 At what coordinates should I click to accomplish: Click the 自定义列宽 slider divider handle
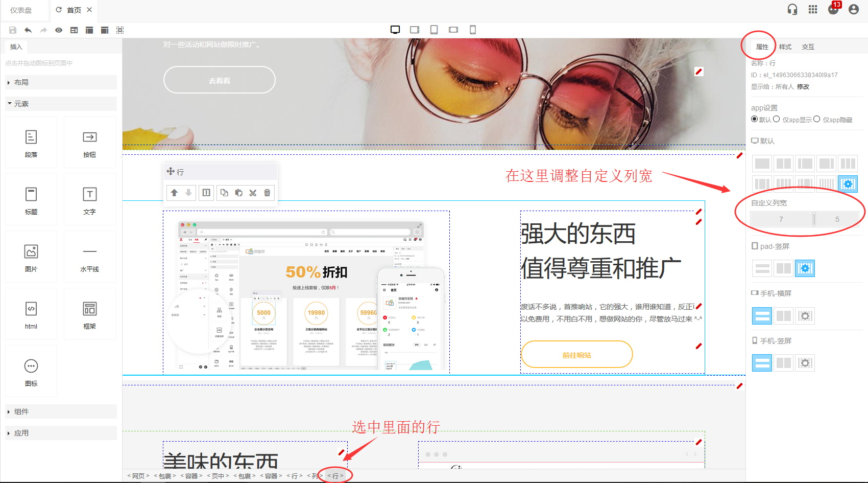(x=814, y=219)
